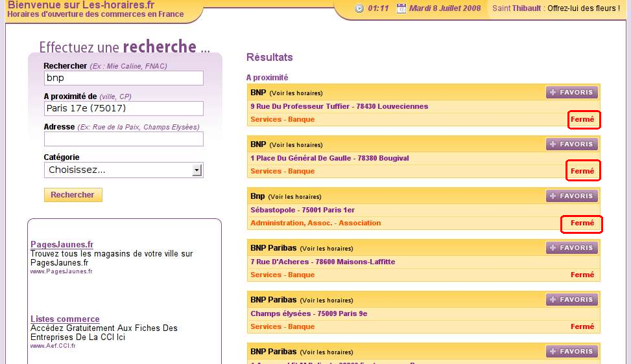Click the Résultats heading
This screenshot has height=364, width=631.
point(269,58)
